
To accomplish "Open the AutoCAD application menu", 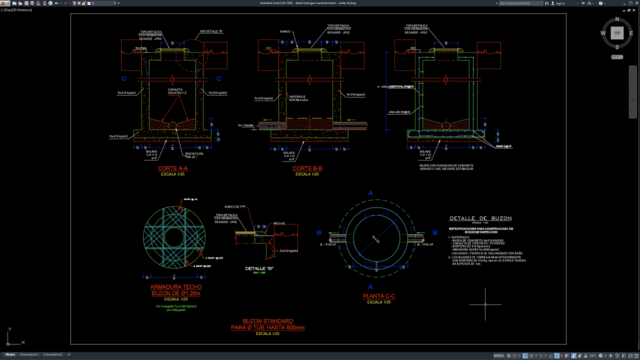I will tap(4, 3).
